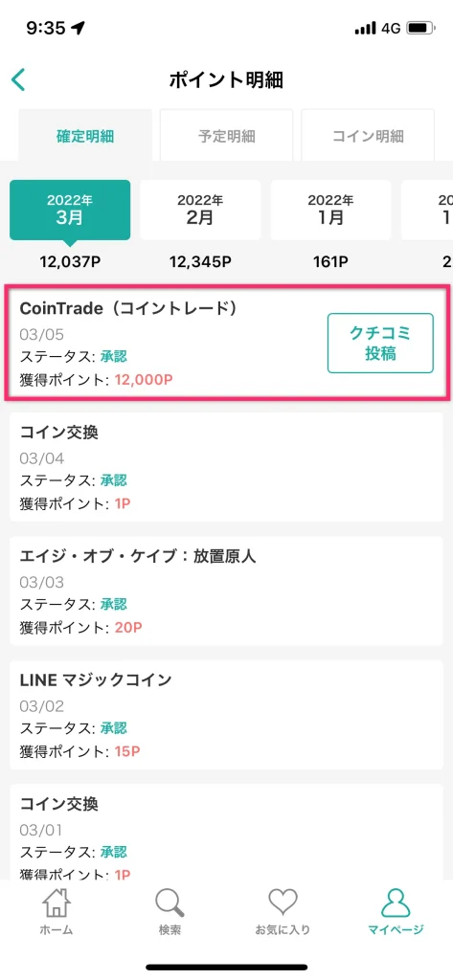Open search via magnifier icon
Viewport: 453px width, 980px height.
[169, 903]
